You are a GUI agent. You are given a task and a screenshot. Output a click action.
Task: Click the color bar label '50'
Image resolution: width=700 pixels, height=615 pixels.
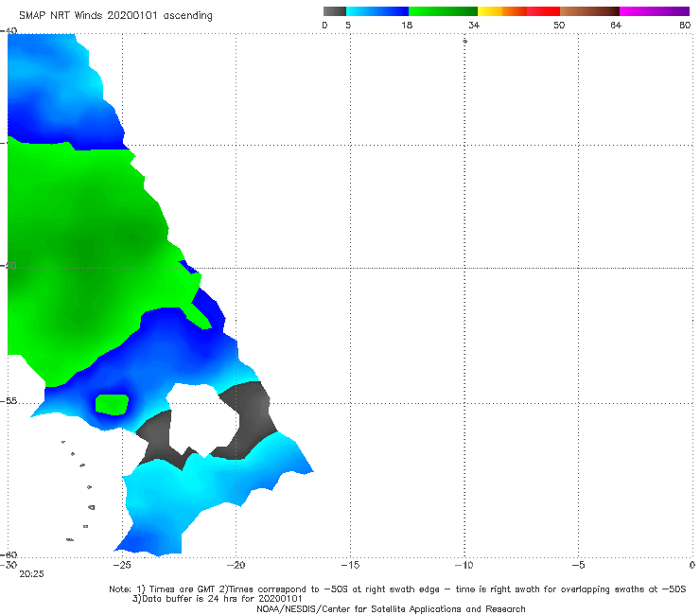pos(559,25)
